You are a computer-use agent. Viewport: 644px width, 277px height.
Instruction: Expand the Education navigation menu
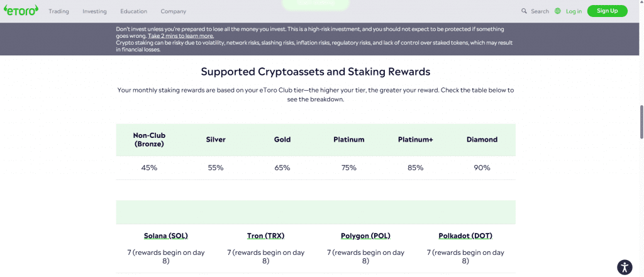pos(133,11)
